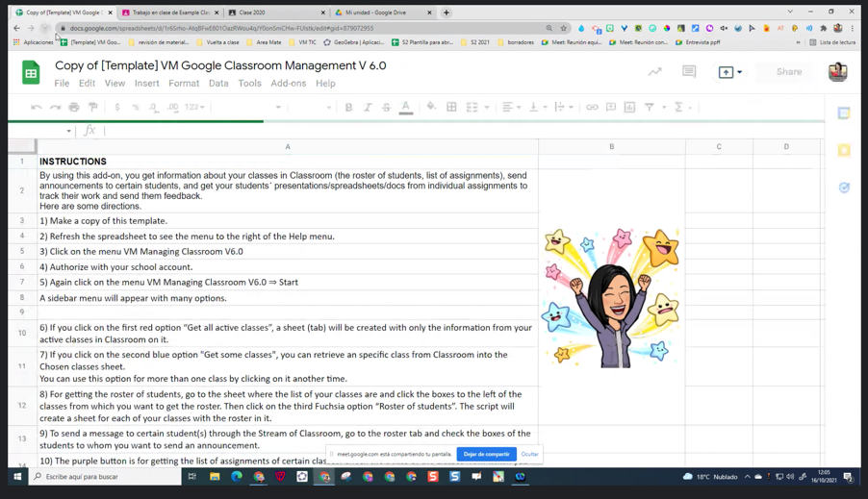The height and width of the screenshot is (499, 868).
Task: Click into the formula bar
Action: (x=462, y=131)
